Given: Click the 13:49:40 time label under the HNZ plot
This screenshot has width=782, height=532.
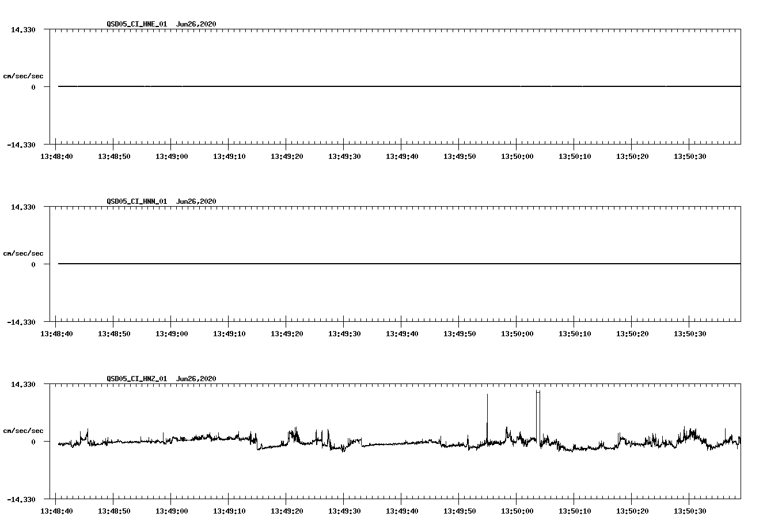Looking at the screenshot, I should coord(402,511).
